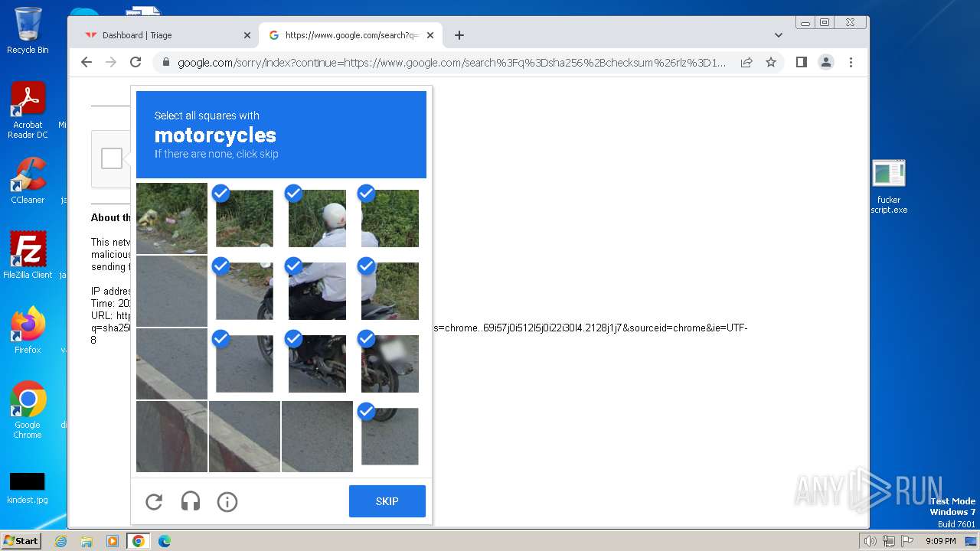Image resolution: width=980 pixels, height=551 pixels.
Task: Deselect the bottom-row checked road tile
Action: [x=390, y=436]
